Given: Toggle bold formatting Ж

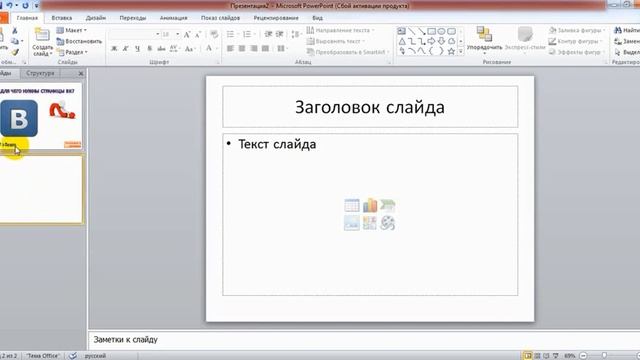Looking at the screenshot, I should [114, 49].
